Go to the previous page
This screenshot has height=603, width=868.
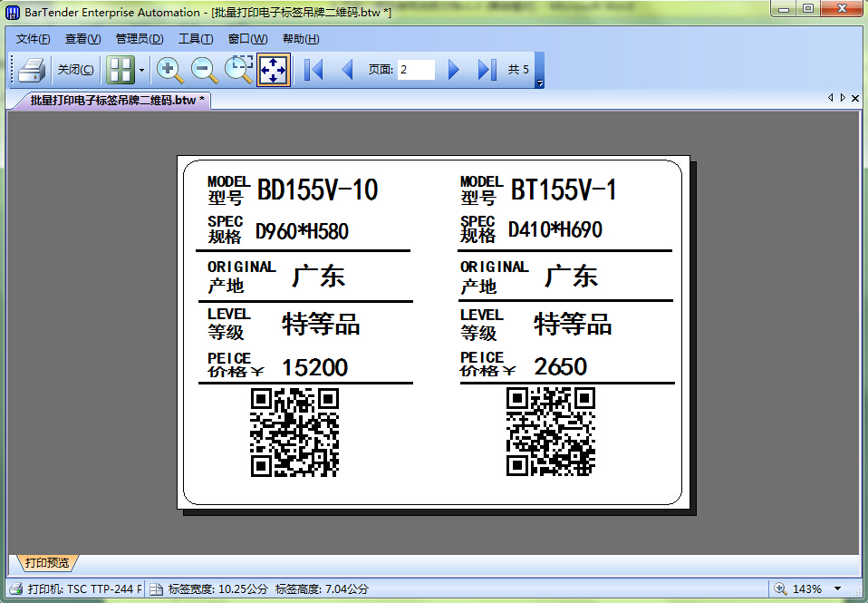(x=348, y=70)
